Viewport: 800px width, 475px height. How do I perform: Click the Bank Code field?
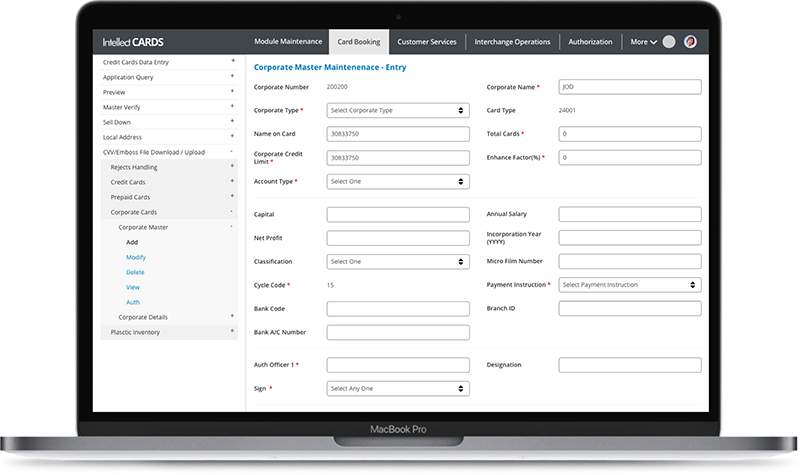pyautogui.click(x=398, y=309)
